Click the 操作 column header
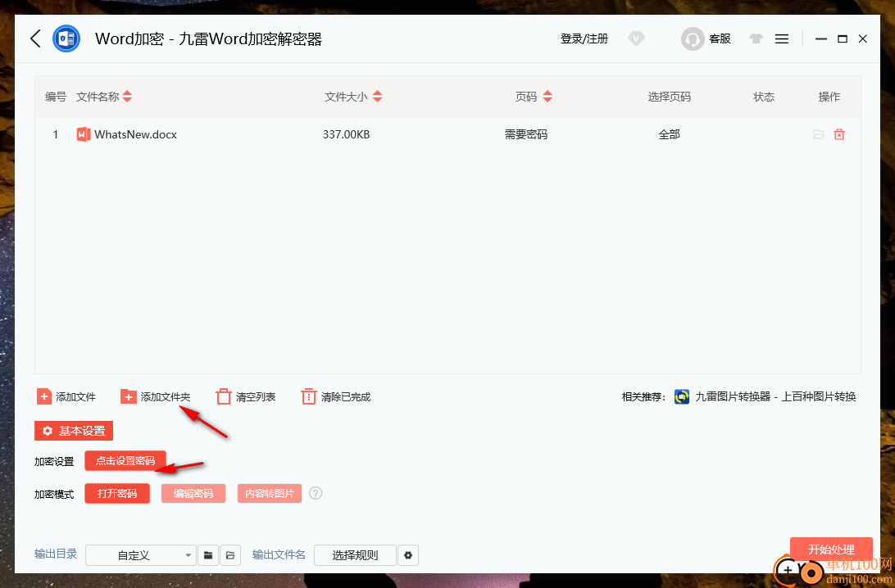This screenshot has width=895, height=588. [829, 97]
